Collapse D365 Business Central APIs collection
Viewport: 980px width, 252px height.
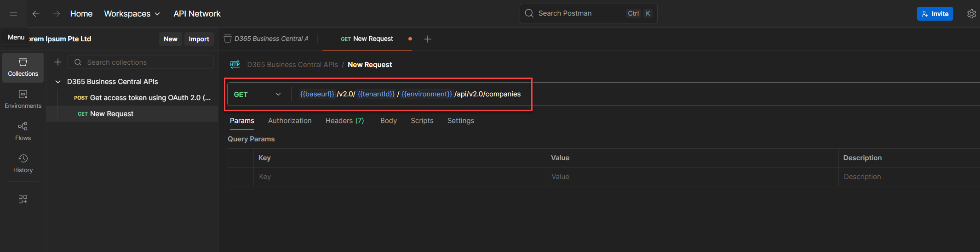coord(58,82)
